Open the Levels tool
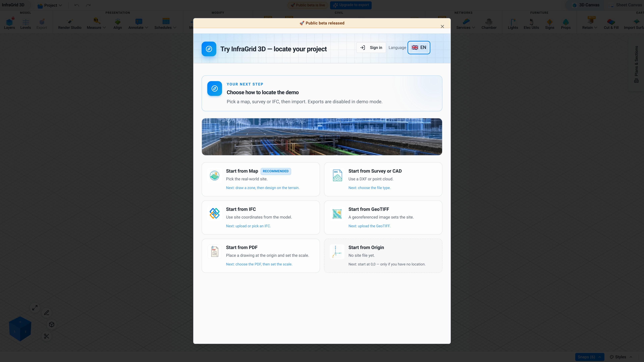Viewport: 644px width, 362px height. (x=25, y=24)
